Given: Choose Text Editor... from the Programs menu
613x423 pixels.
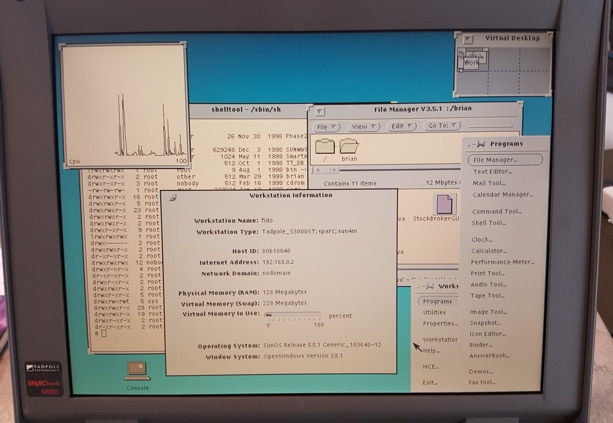Looking at the screenshot, I should (x=493, y=172).
